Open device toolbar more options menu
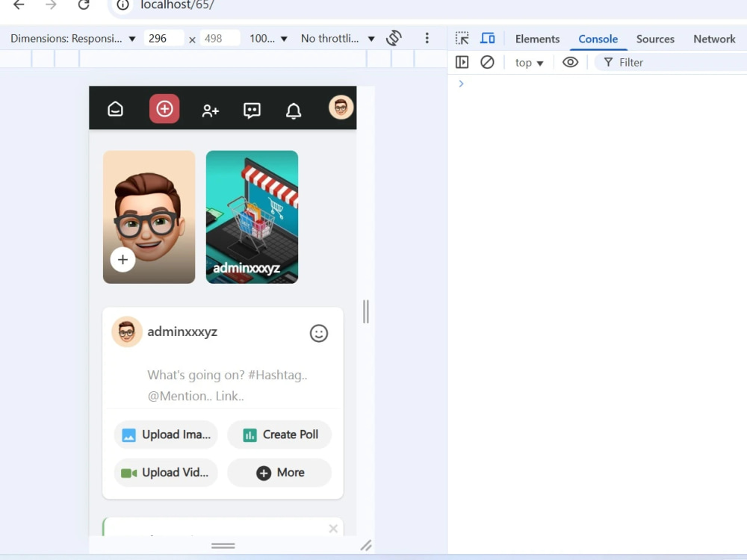Screen dimensions: 747x560 click(427, 38)
